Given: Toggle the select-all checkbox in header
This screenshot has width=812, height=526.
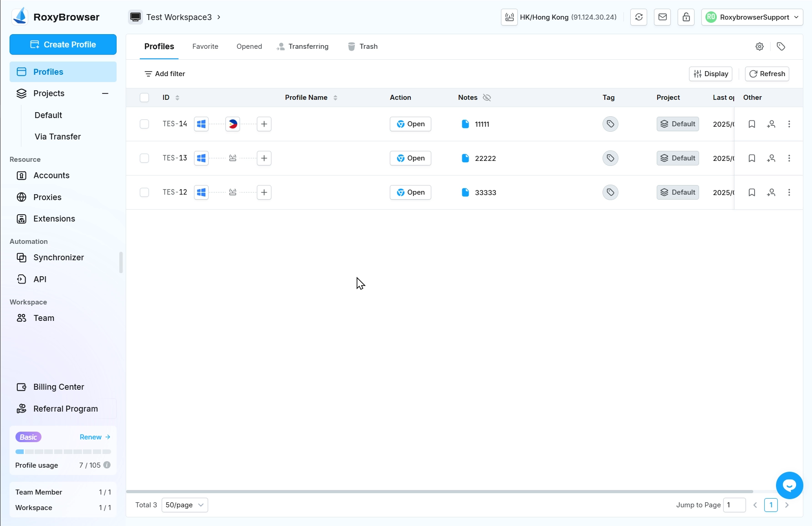Looking at the screenshot, I should click(144, 98).
